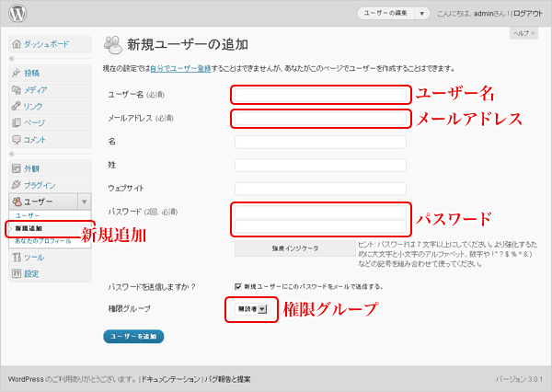Click the Dashboard house icon
The height and width of the screenshot is (392, 552).
pyautogui.click(x=17, y=44)
